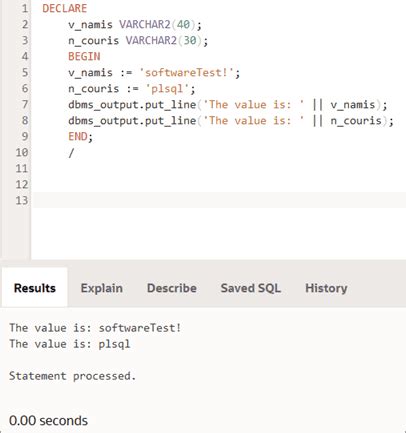Click the BEGIN keyword on line 4
This screenshot has width=406, height=433.
(84, 56)
